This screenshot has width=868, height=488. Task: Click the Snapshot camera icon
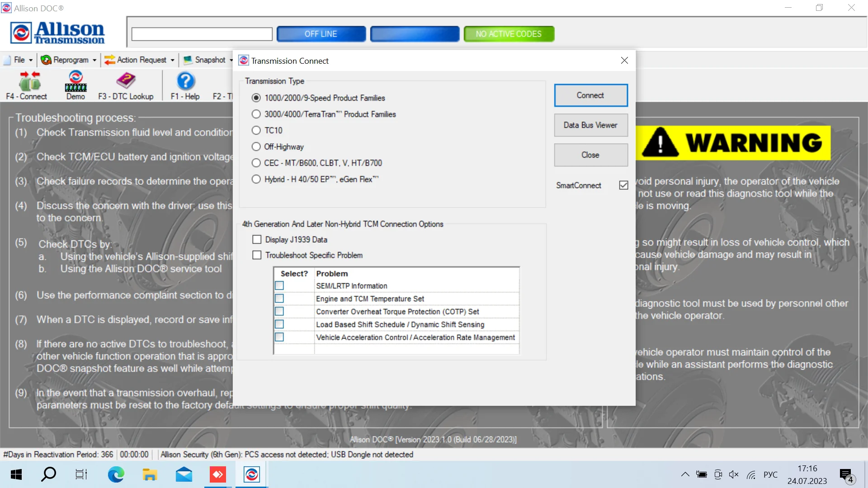(188, 60)
